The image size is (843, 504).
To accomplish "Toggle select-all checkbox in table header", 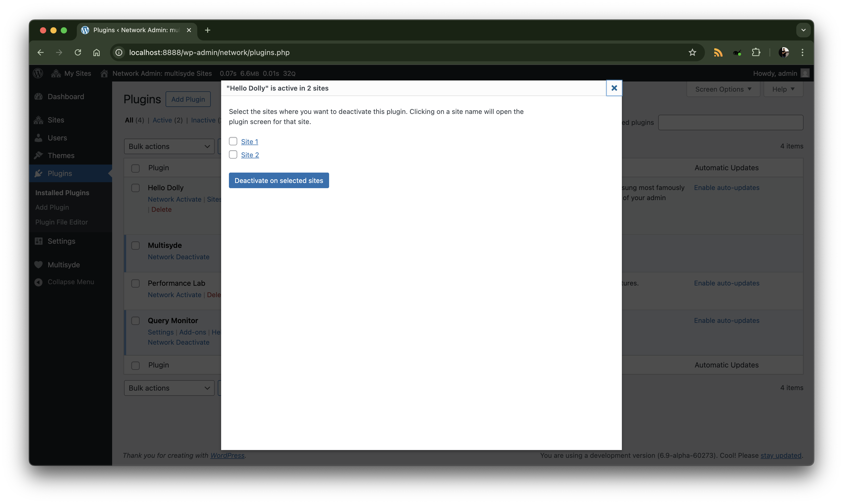I will pyautogui.click(x=135, y=168).
